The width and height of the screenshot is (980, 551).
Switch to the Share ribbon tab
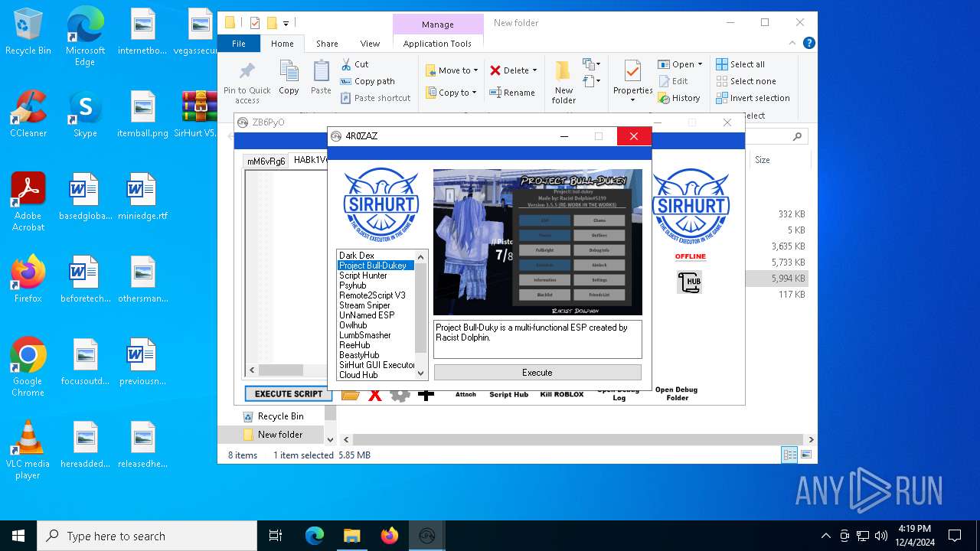pos(327,44)
